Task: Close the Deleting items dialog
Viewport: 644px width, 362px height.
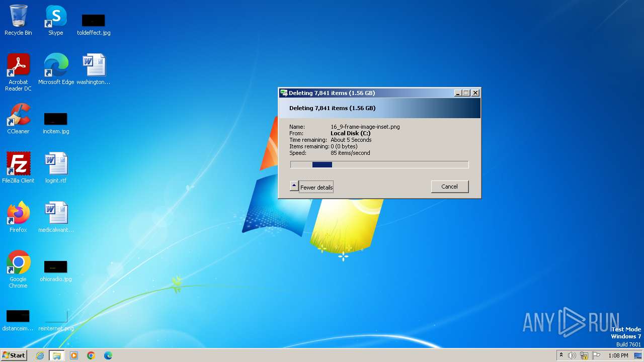Action: (475, 93)
